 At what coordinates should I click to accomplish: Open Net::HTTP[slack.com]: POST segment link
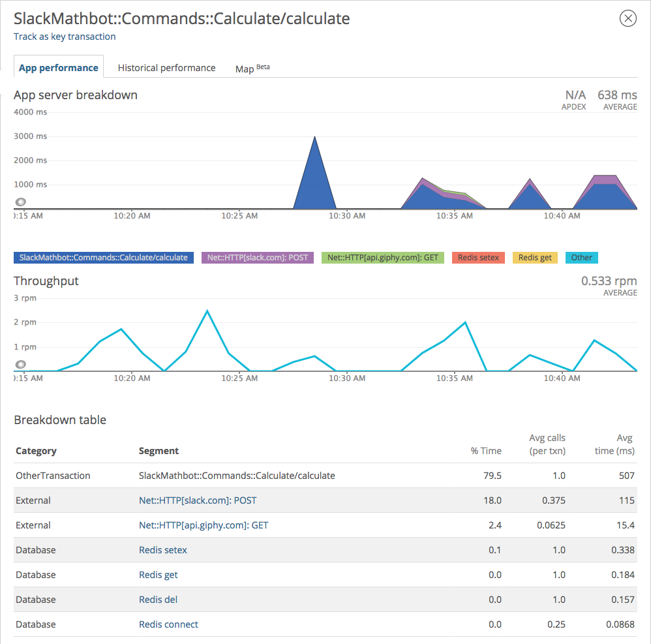coord(198,500)
